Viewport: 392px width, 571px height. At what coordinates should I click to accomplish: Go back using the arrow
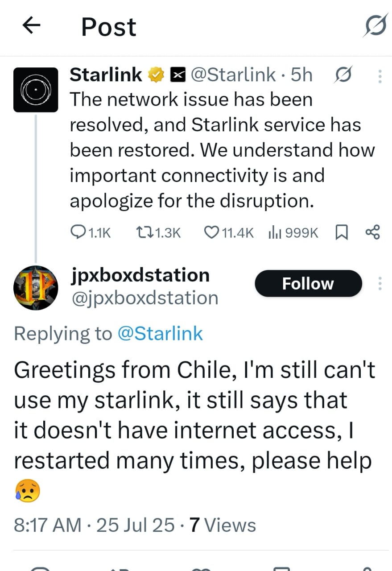(x=31, y=27)
